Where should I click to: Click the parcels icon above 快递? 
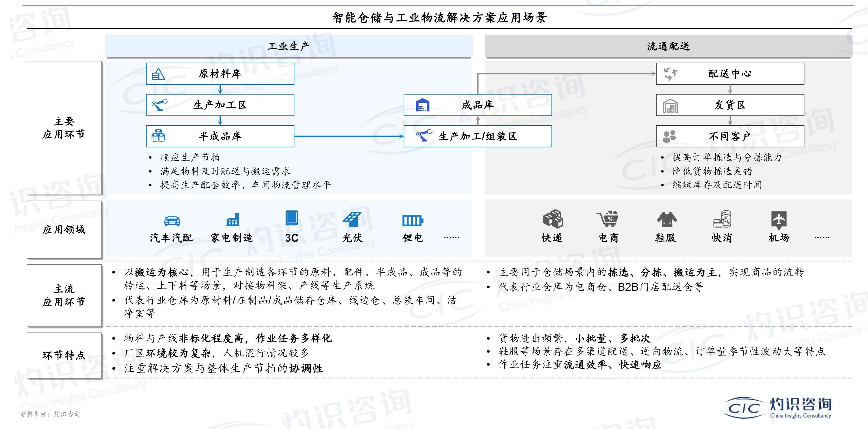[x=553, y=219]
